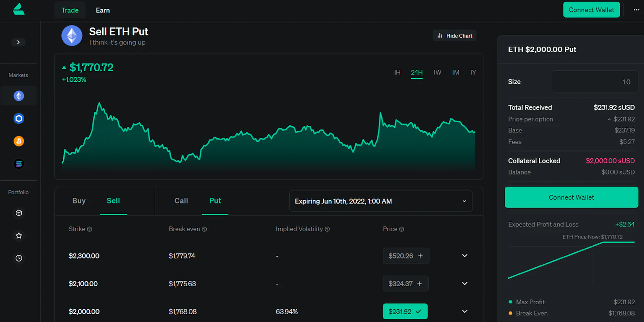Open the star rewards icon in Portfolio
The height and width of the screenshot is (322, 644).
tap(19, 236)
